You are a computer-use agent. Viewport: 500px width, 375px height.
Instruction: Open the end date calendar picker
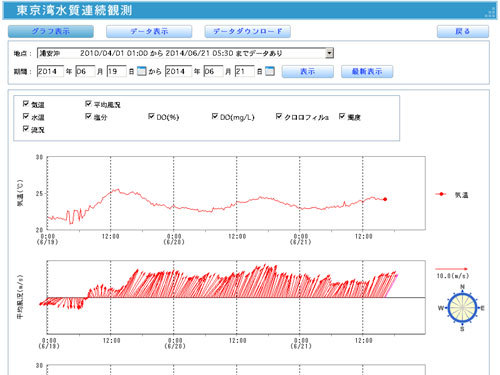(270, 71)
